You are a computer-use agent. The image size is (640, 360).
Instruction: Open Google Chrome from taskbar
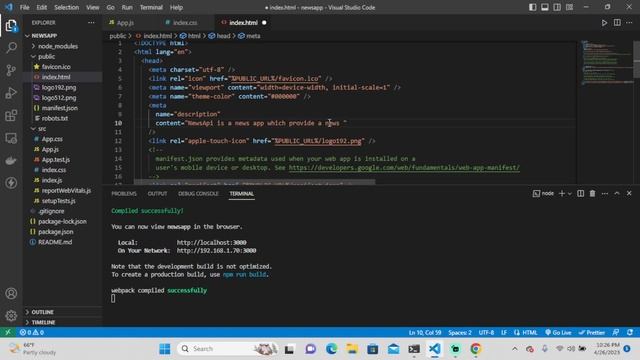tap(476, 349)
